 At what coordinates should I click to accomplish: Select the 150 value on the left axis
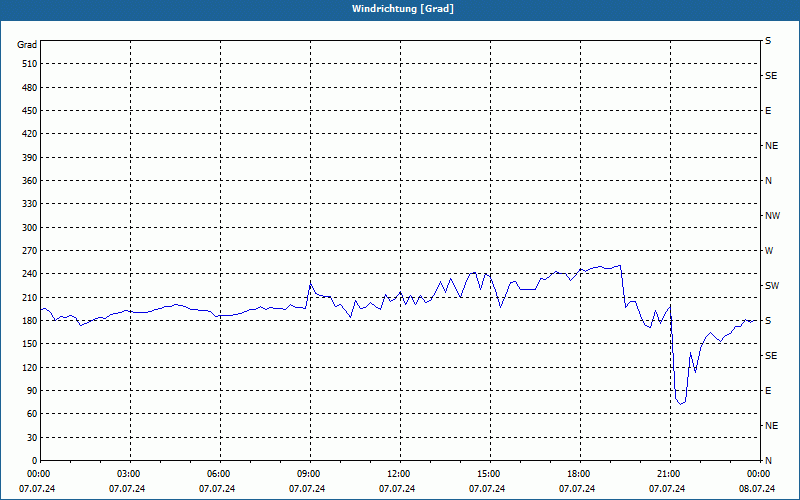(30, 344)
